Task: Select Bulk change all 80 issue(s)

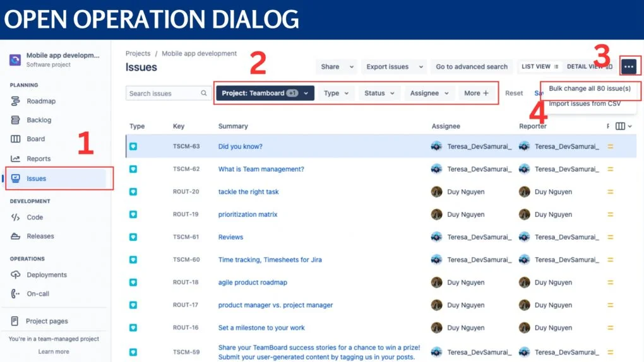Action: point(589,89)
